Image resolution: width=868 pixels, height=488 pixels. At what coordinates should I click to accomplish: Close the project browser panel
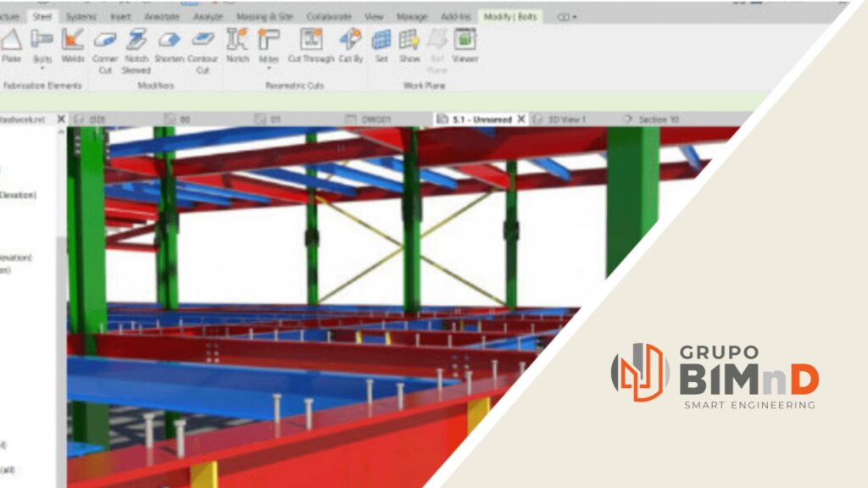(x=61, y=119)
